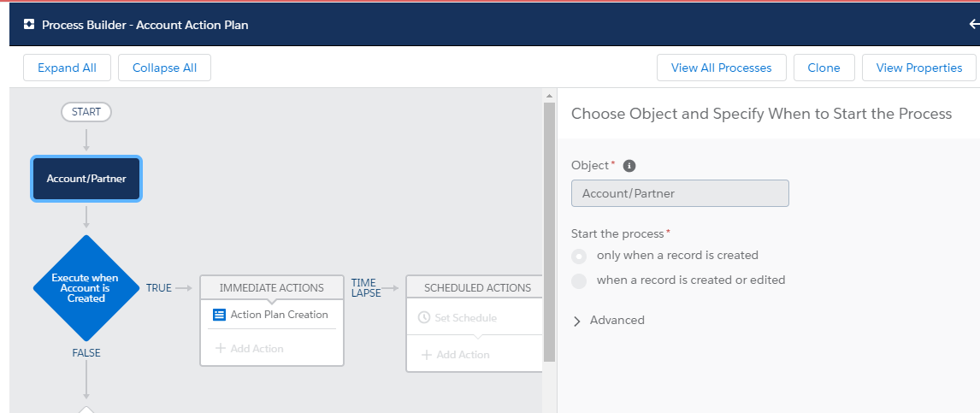The height and width of the screenshot is (413, 980).
Task: Click Set Schedule in Scheduled Actions
Action: 465,318
